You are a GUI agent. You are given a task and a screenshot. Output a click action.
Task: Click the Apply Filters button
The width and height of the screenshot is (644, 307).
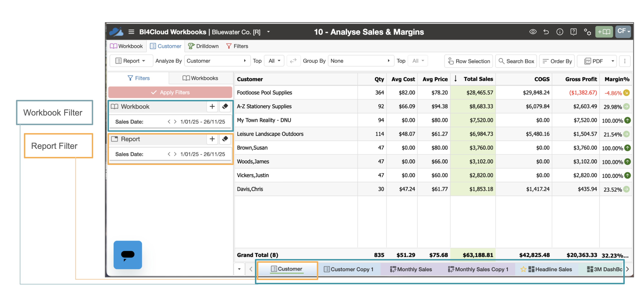click(x=170, y=92)
